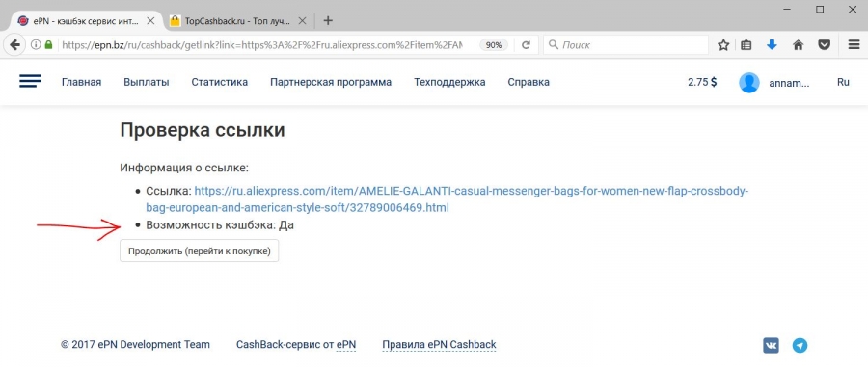Maximize the browser window
The height and width of the screenshot is (367, 868).
(821, 9)
